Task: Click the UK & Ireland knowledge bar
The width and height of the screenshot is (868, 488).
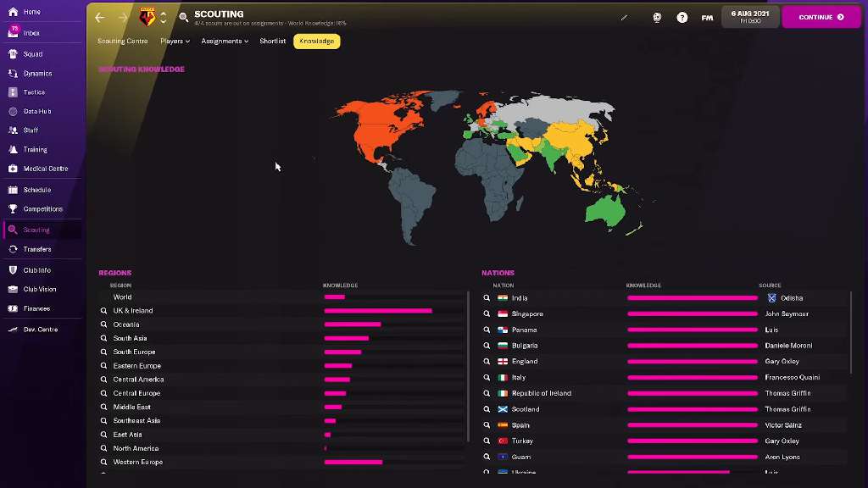Action: pos(378,311)
